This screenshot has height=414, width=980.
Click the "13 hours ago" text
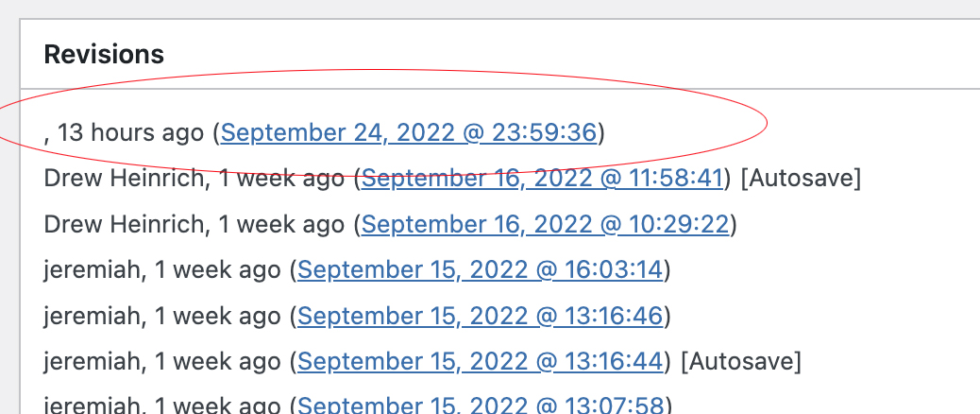coord(130,133)
